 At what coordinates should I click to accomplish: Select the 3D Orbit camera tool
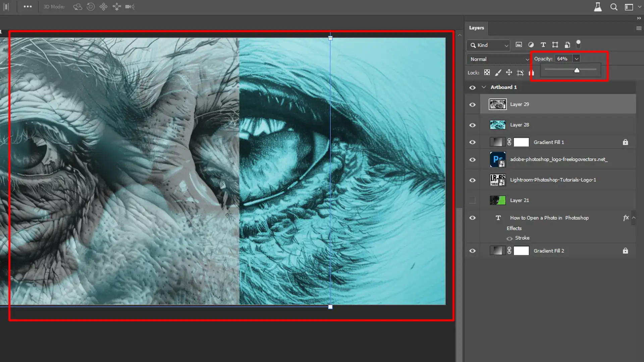[77, 7]
